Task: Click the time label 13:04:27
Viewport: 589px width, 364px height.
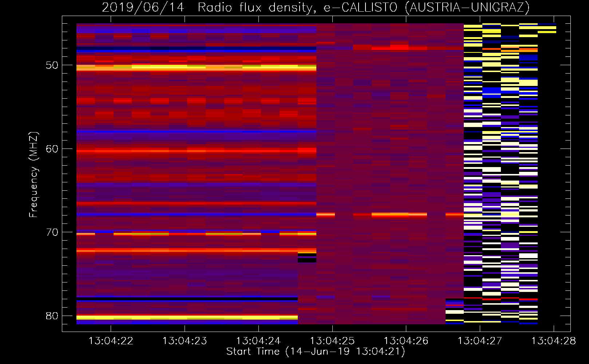Action: pos(480,341)
